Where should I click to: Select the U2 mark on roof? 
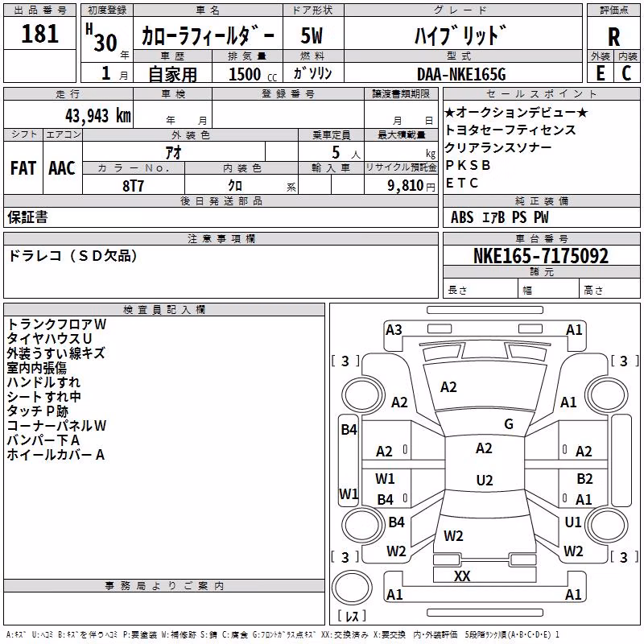[x=485, y=480]
